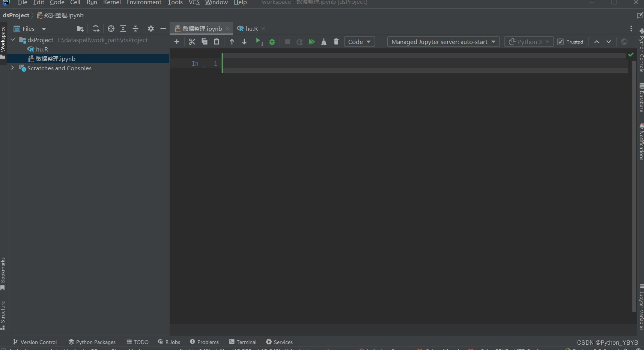This screenshot has height=350, width=644.
Task: Add a new cell below
Action: tap(177, 42)
